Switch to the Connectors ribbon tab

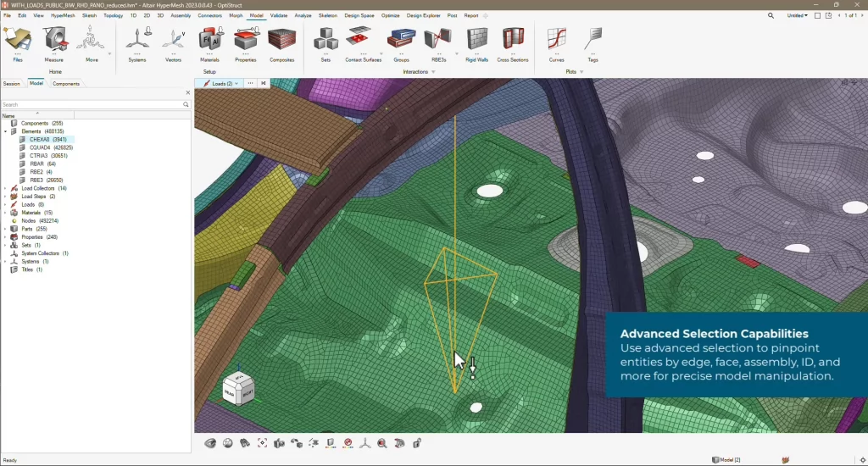tap(210, 15)
